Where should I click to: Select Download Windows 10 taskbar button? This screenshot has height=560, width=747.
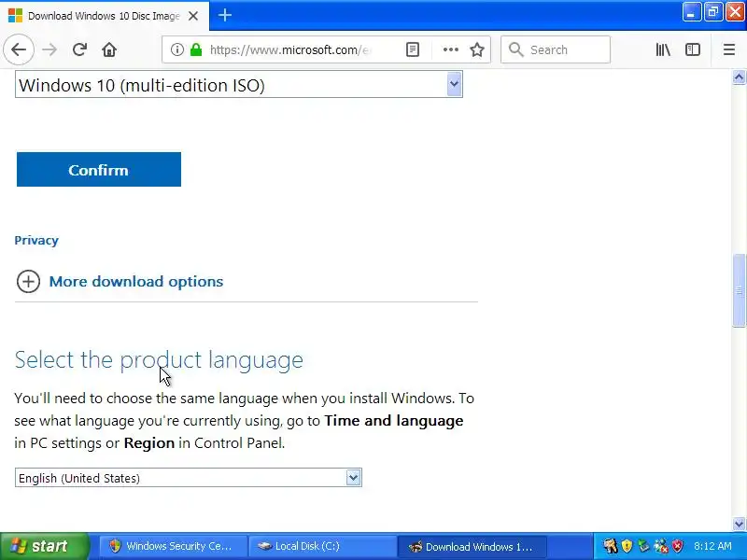point(472,546)
